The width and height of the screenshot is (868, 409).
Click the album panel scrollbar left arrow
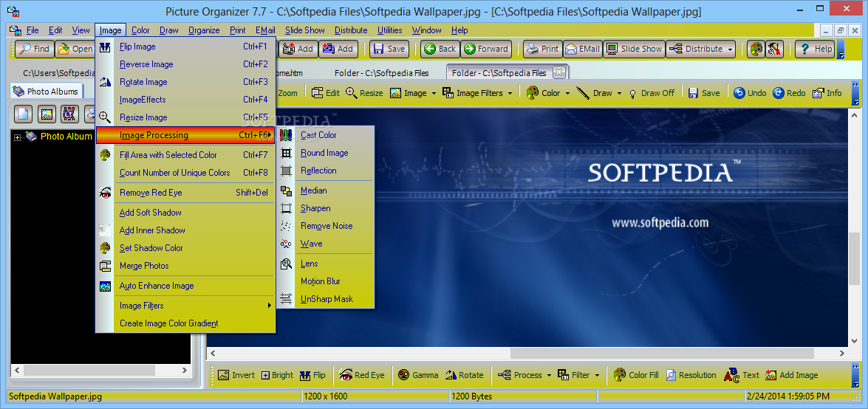pyautogui.click(x=16, y=370)
